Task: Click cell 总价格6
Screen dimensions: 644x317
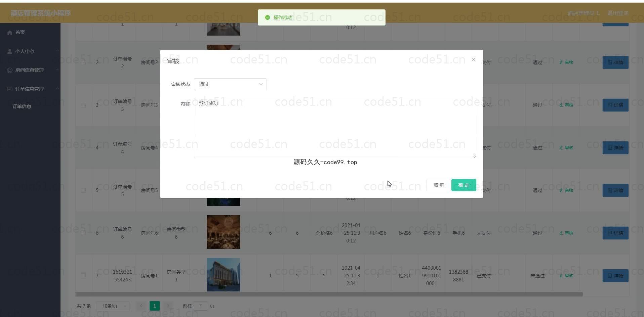Action: pyautogui.click(x=324, y=233)
